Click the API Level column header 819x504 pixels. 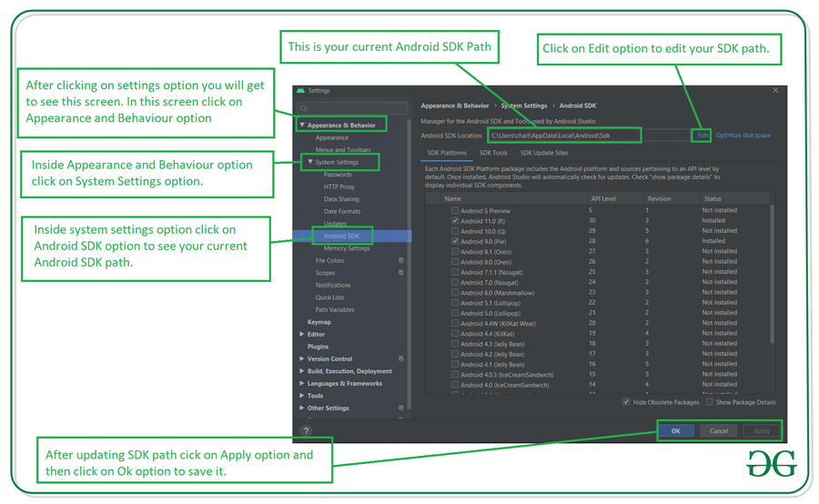pyautogui.click(x=603, y=198)
